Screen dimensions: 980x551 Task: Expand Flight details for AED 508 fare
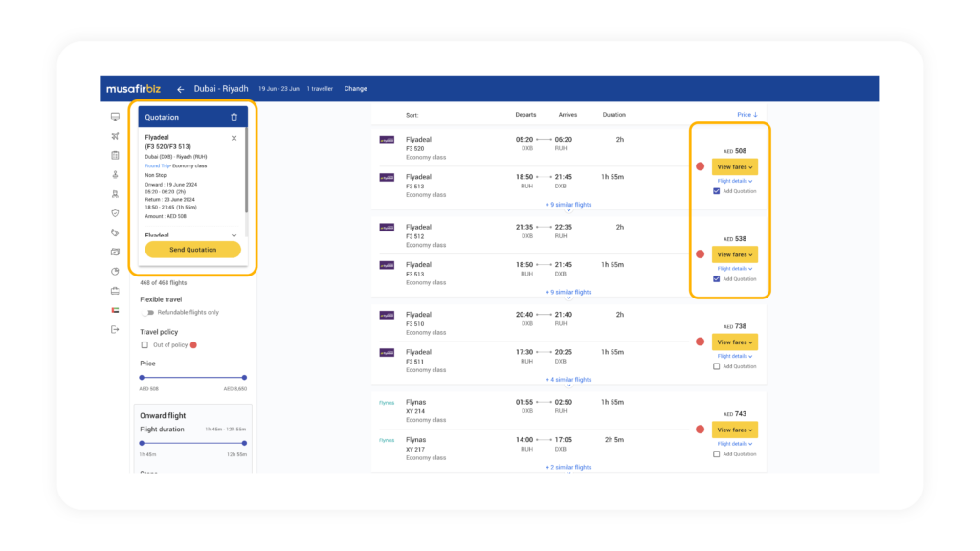coord(734,181)
